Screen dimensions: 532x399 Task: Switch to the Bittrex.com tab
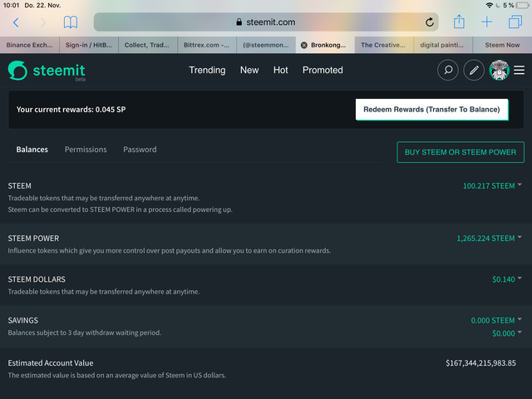pyautogui.click(x=207, y=45)
